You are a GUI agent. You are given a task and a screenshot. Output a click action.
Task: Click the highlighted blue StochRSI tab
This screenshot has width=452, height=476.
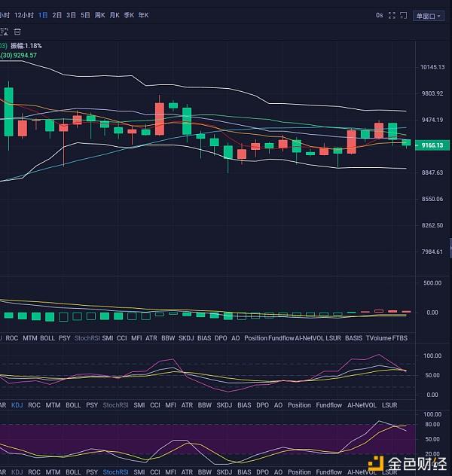pos(116,472)
